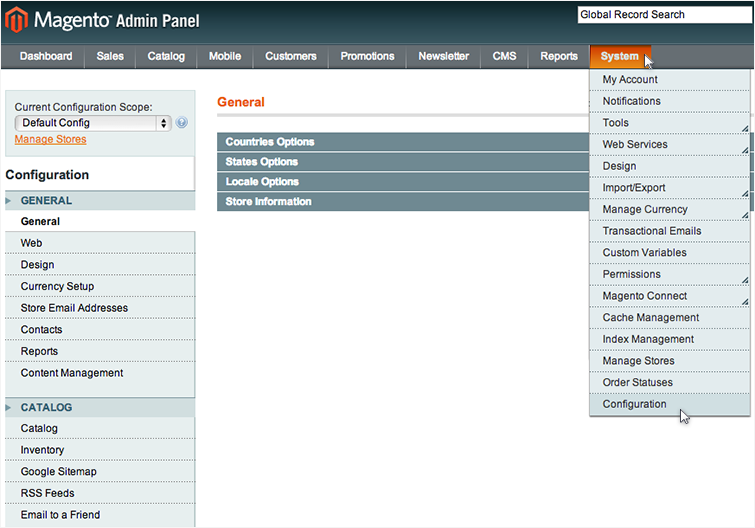The width and height of the screenshot is (755, 528).
Task: Open Web configuration in the sidebar
Action: click(100, 243)
